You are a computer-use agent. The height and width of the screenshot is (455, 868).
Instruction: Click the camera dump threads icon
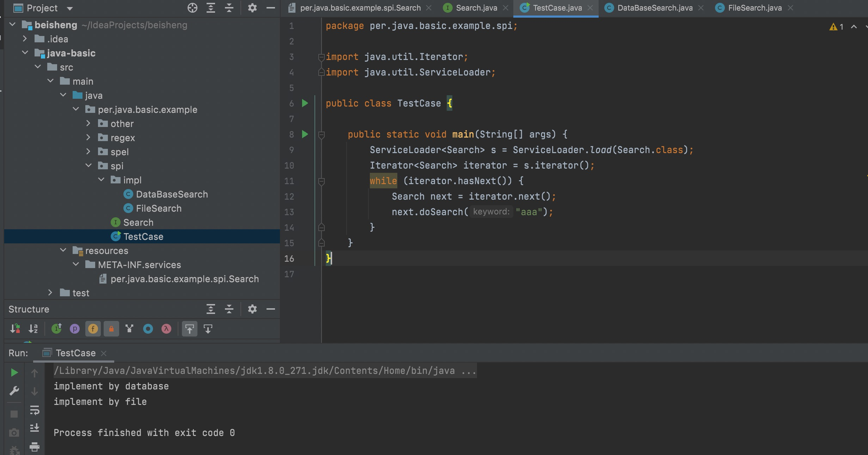(14, 432)
